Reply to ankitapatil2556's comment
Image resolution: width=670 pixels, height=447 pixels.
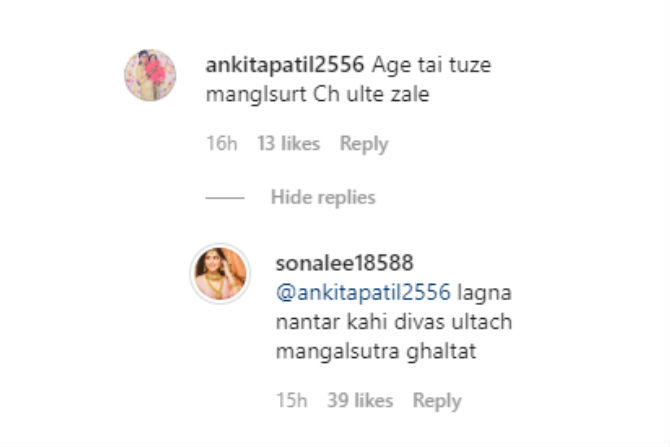coord(363,144)
